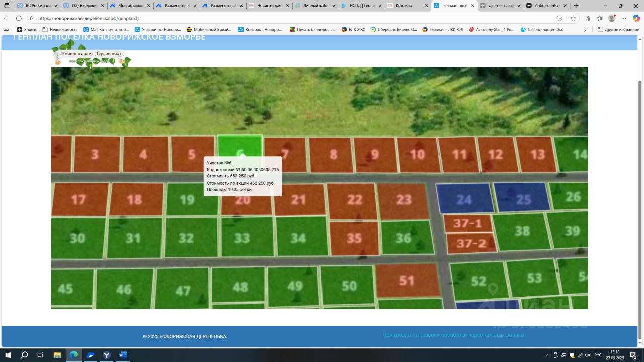
Task: Expand the hidden system tray icons chevron
Action: [547, 355]
